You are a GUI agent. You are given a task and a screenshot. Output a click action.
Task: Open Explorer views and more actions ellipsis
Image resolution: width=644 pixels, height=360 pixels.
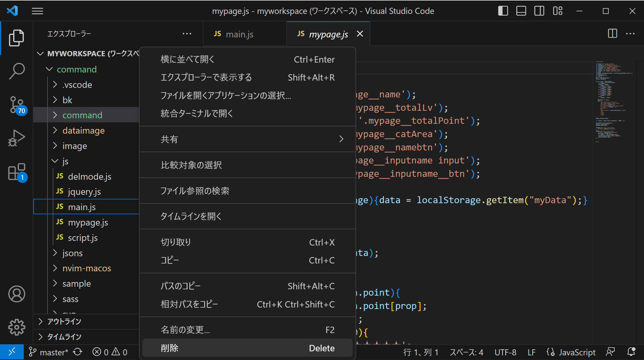tap(187, 34)
